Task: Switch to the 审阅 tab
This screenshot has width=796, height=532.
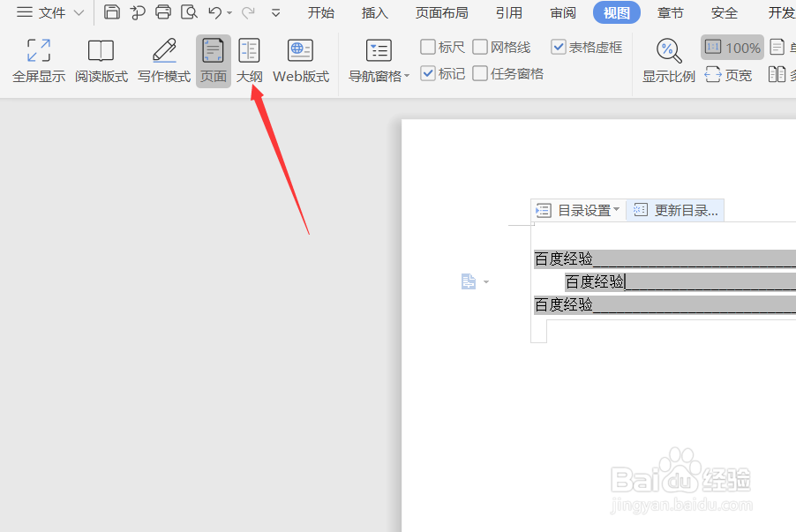Action: (x=563, y=12)
